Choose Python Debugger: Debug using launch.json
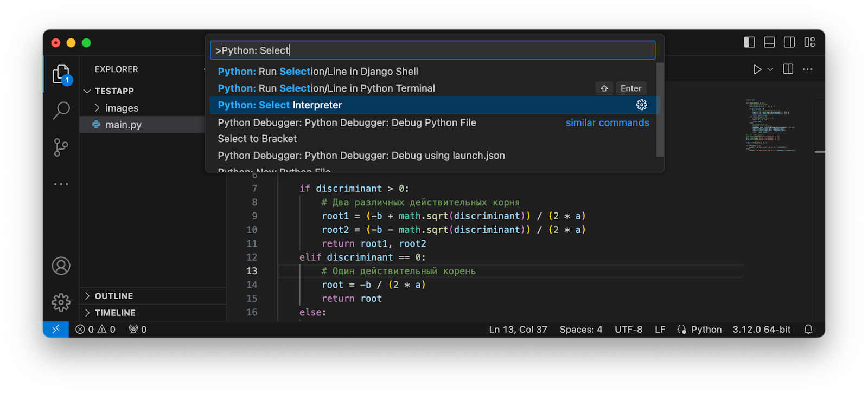This screenshot has height=394, width=868. tap(433, 156)
